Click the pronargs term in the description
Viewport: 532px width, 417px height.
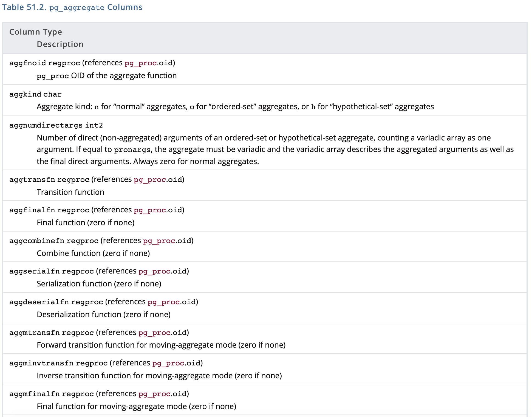coord(132,150)
